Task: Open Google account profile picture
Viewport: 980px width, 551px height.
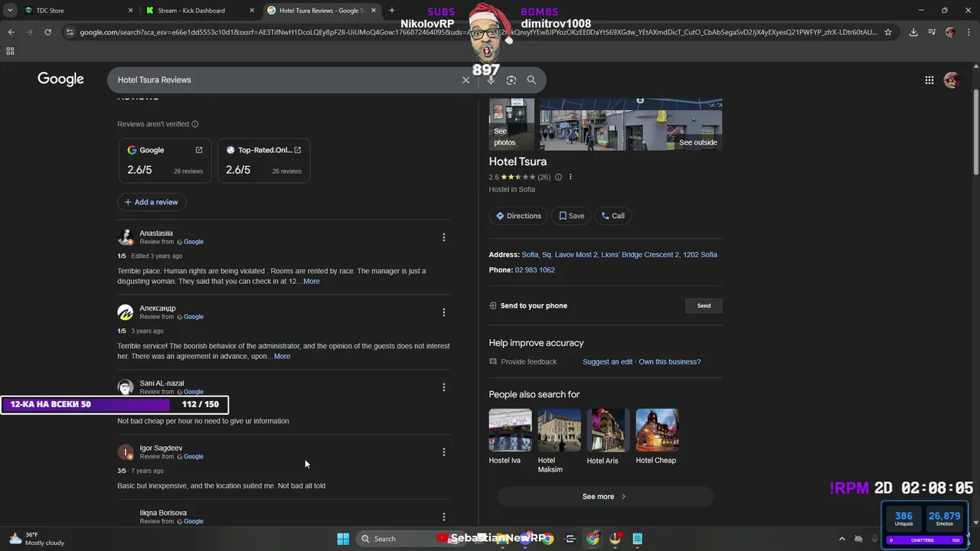Action: 952,80
